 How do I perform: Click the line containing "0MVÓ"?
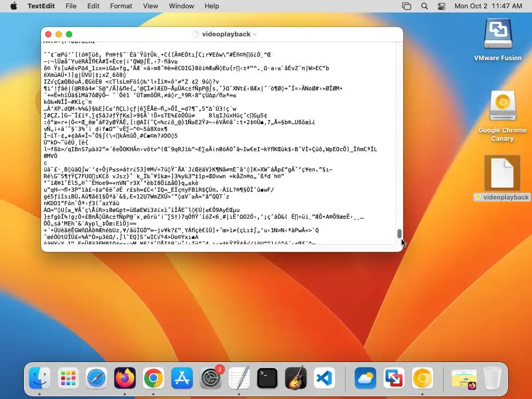50,156
